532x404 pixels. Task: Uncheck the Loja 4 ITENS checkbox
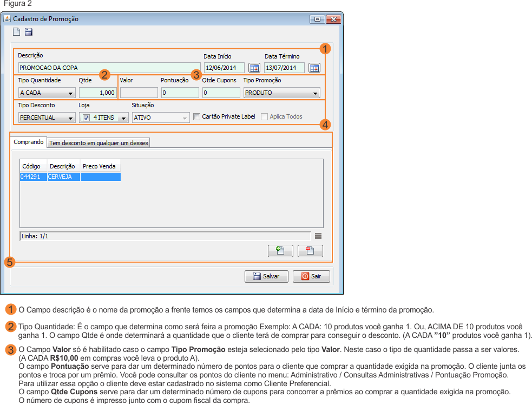pos(86,118)
